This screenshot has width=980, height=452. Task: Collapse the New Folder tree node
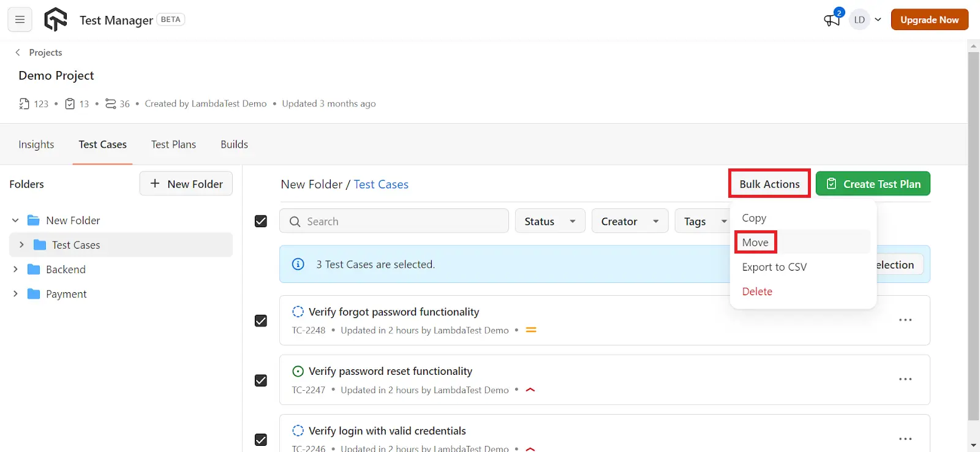point(15,220)
